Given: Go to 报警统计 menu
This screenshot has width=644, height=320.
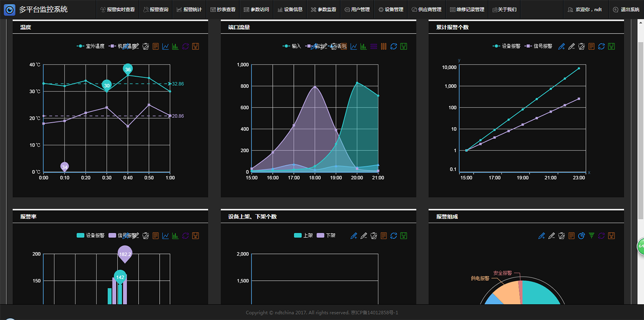Looking at the screenshot, I should click(189, 9).
